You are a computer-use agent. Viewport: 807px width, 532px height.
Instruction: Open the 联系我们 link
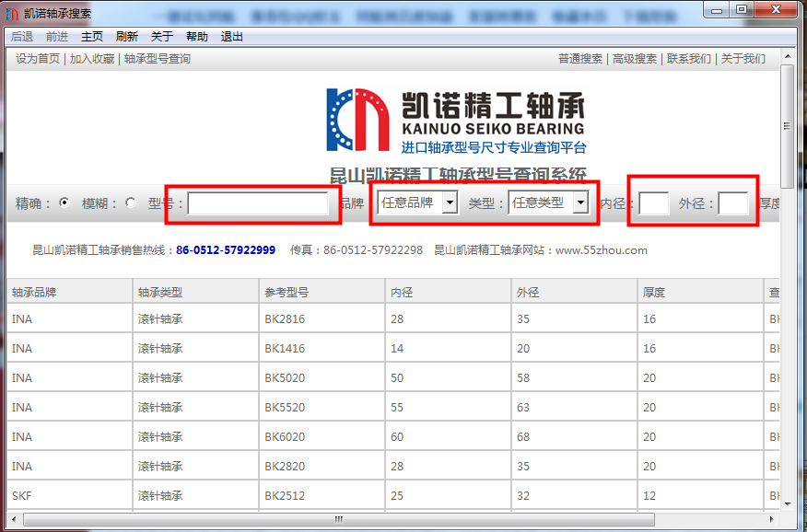[x=689, y=59]
